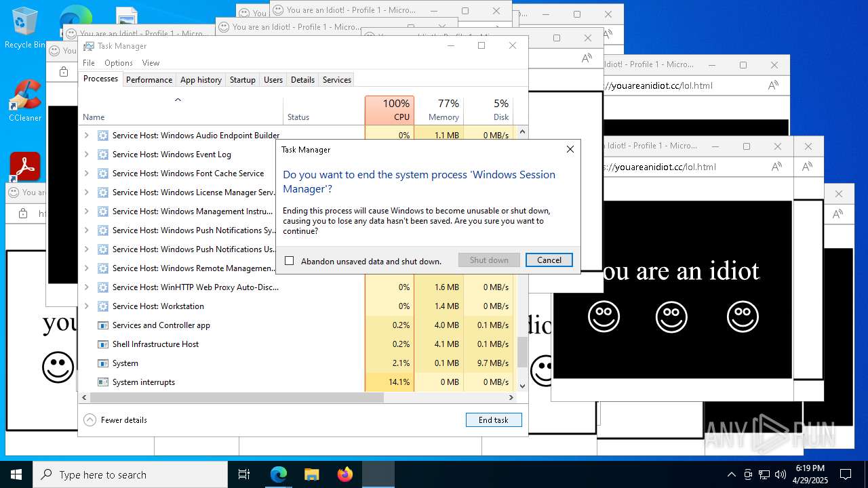Expand Service Host: Windows Push Notifications Sy... row
This screenshot has height=488, width=868.
pos(86,230)
